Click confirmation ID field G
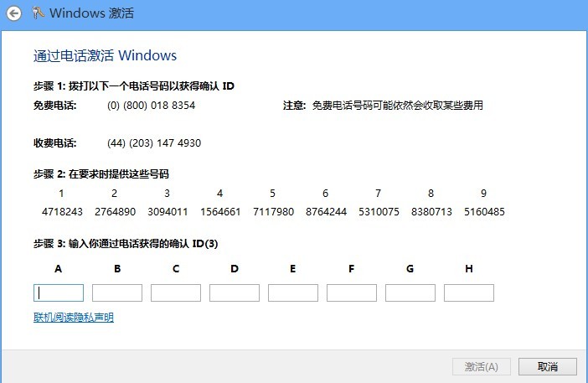 (x=410, y=292)
